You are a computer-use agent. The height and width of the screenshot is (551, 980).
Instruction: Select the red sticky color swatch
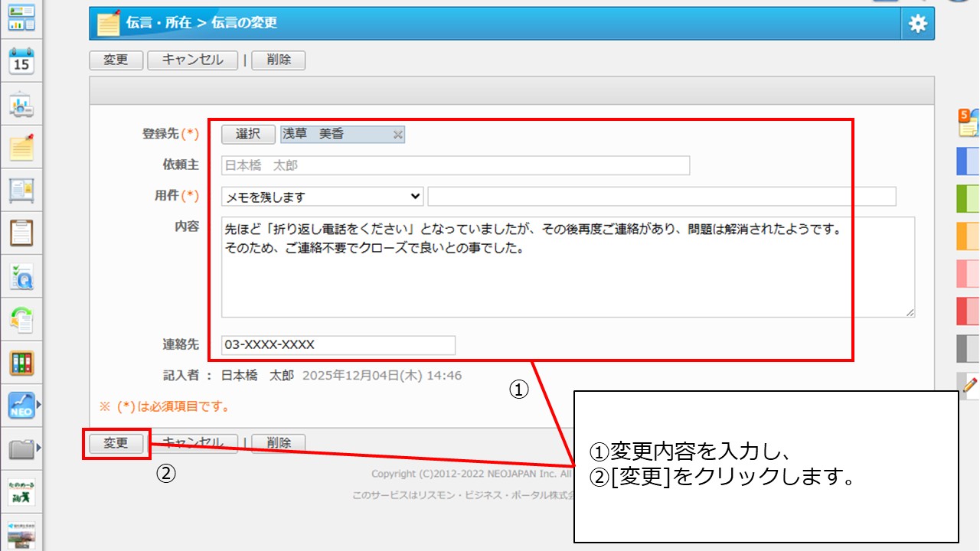click(969, 311)
